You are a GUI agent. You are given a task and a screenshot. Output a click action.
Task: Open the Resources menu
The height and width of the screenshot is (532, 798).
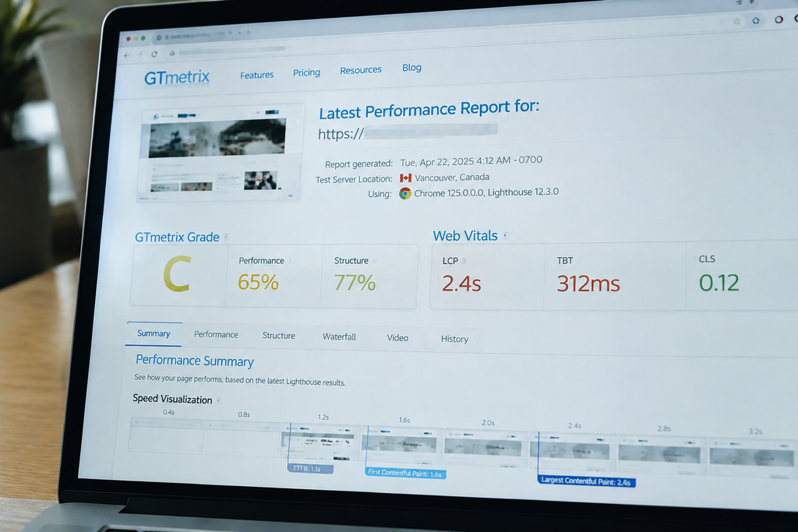coord(361,70)
